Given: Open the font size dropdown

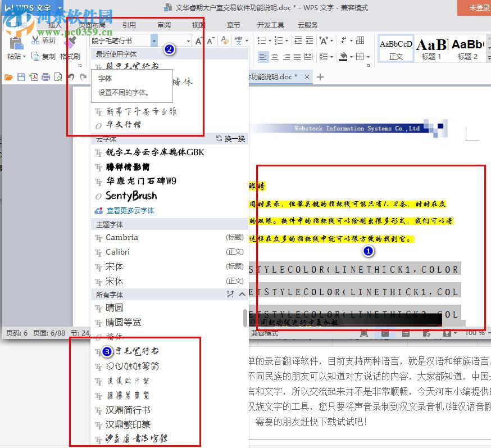Looking at the screenshot, I should point(188,41).
